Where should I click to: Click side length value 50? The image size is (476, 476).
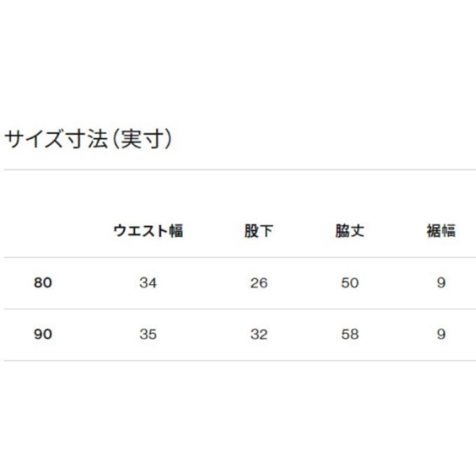(x=350, y=283)
